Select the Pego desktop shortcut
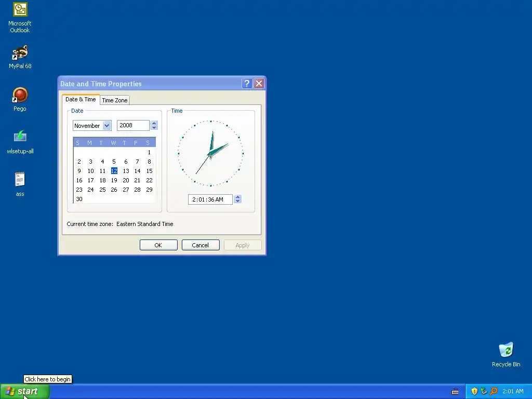 (x=20, y=99)
